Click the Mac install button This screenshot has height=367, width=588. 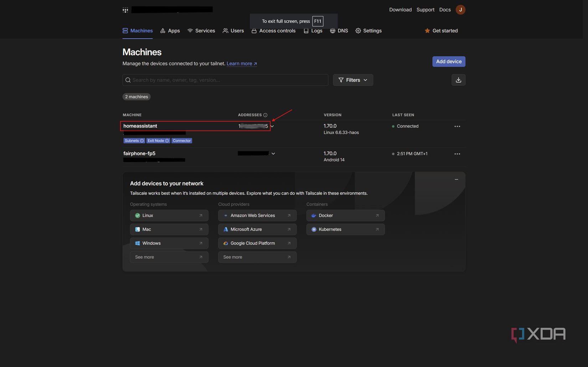[169, 229]
